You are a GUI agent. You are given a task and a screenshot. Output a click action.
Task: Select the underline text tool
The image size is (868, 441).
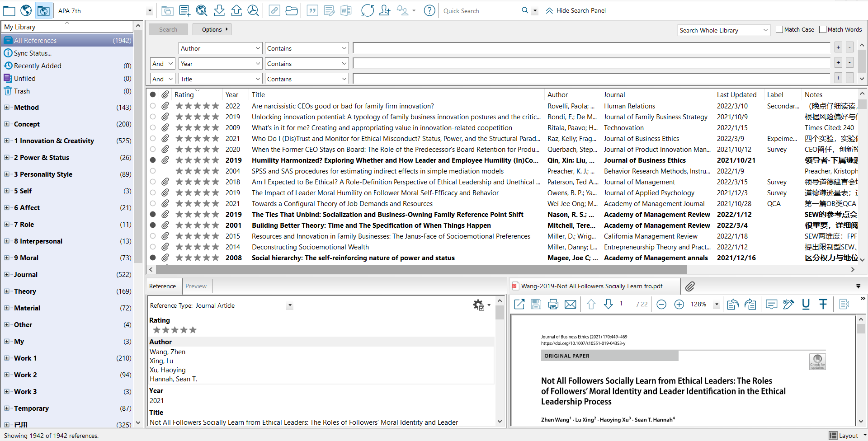click(x=806, y=305)
